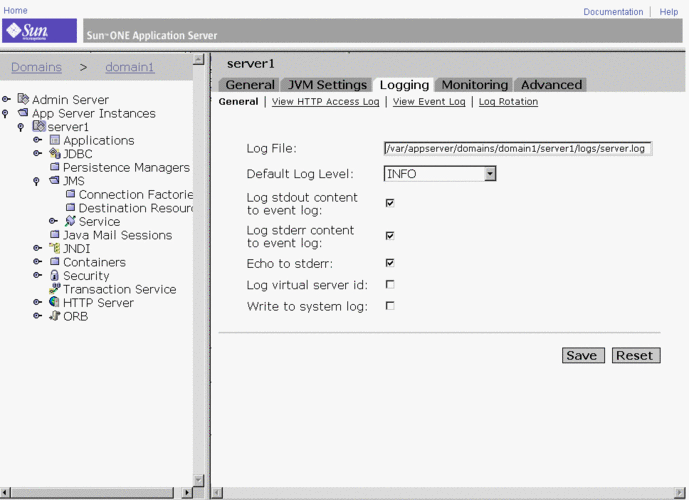The image size is (689, 500).
Task: Expand the Containers tree node
Action: tap(38, 261)
